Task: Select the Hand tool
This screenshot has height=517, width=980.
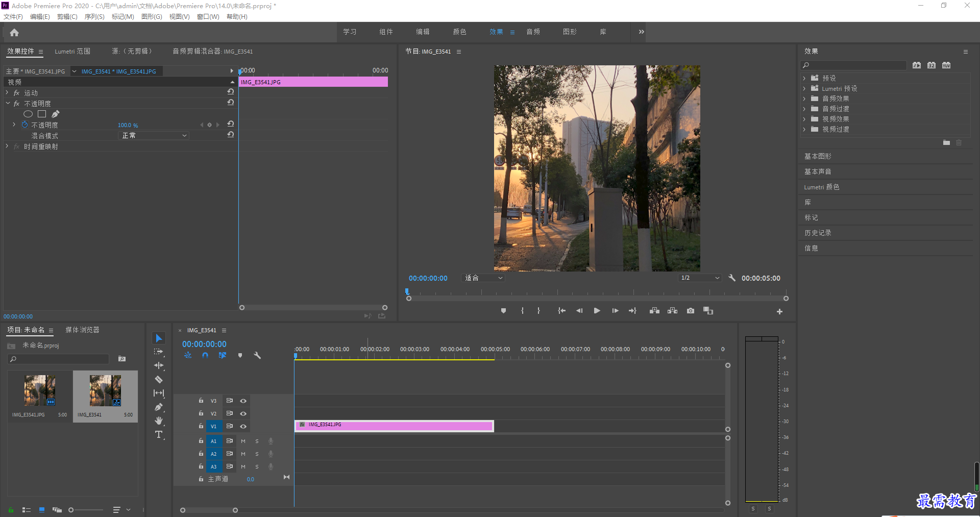Action: click(x=159, y=421)
